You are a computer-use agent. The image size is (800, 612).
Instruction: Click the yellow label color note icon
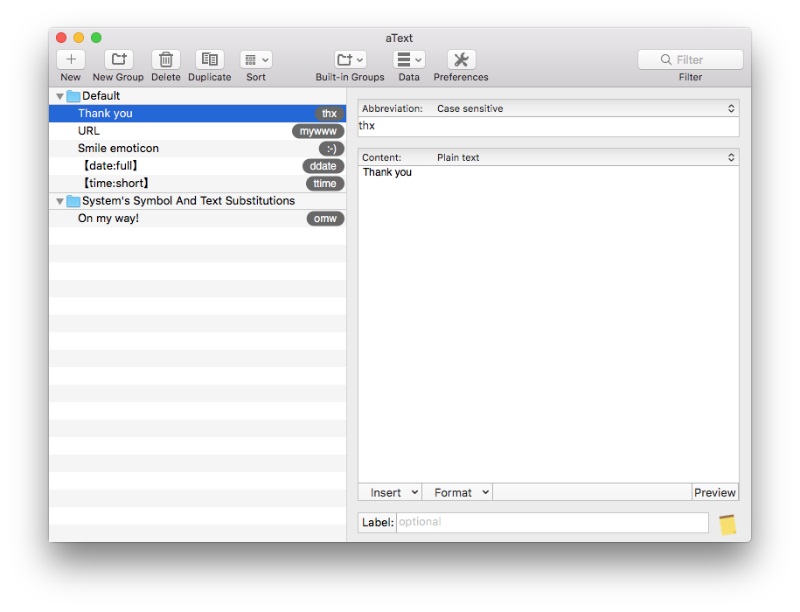728,520
